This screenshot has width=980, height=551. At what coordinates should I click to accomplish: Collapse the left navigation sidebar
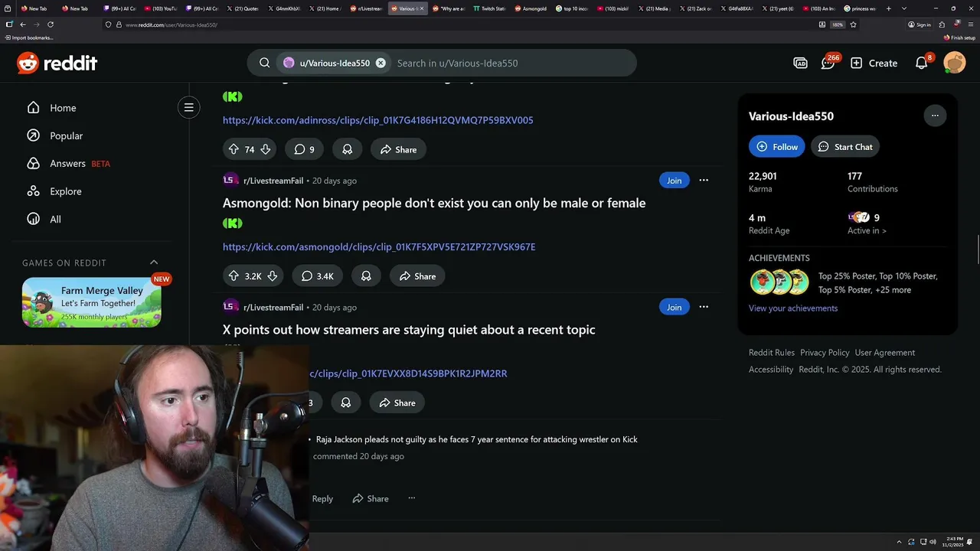tap(188, 107)
